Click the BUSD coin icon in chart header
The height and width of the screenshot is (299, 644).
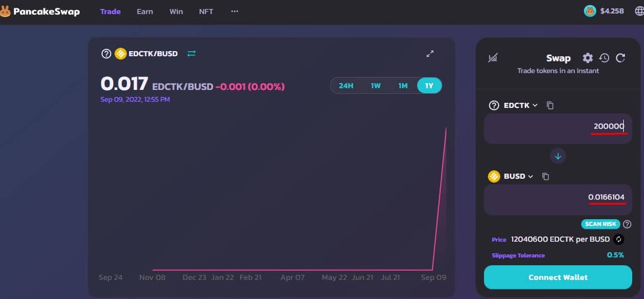120,54
